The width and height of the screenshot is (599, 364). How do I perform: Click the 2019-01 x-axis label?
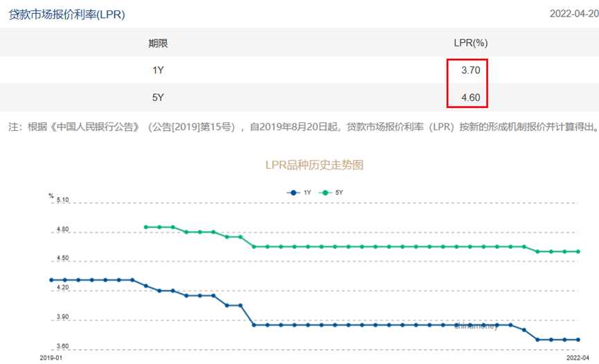coord(51,358)
